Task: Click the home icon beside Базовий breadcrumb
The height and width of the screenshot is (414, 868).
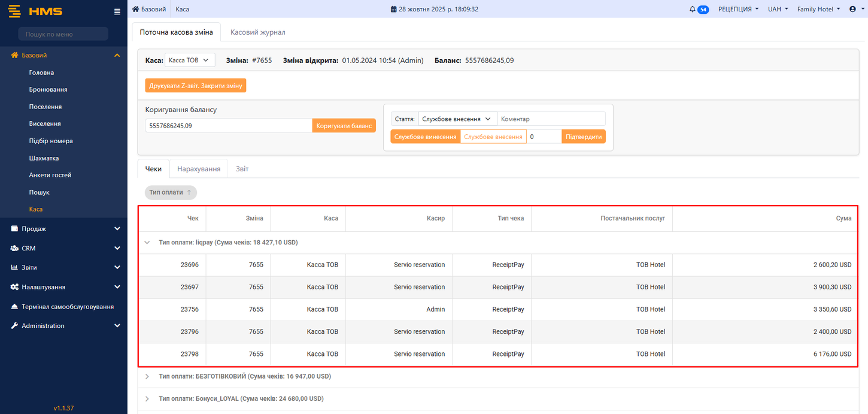Action: (x=136, y=9)
